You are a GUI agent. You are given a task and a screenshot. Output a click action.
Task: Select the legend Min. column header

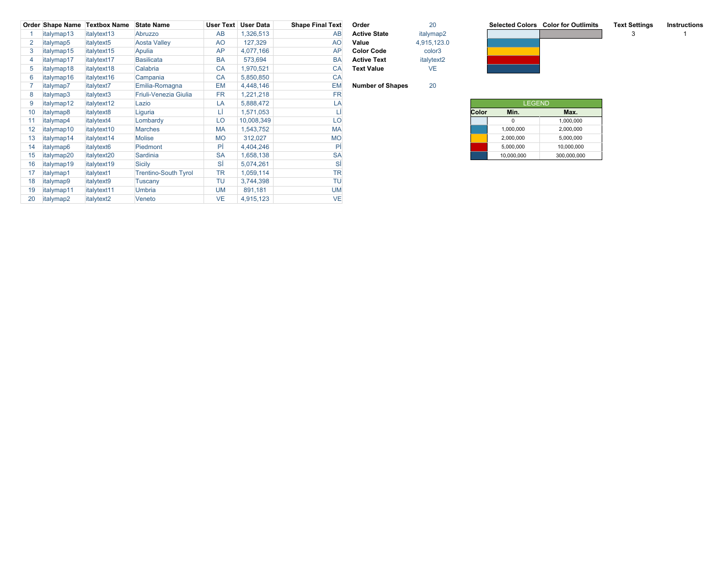point(513,112)
